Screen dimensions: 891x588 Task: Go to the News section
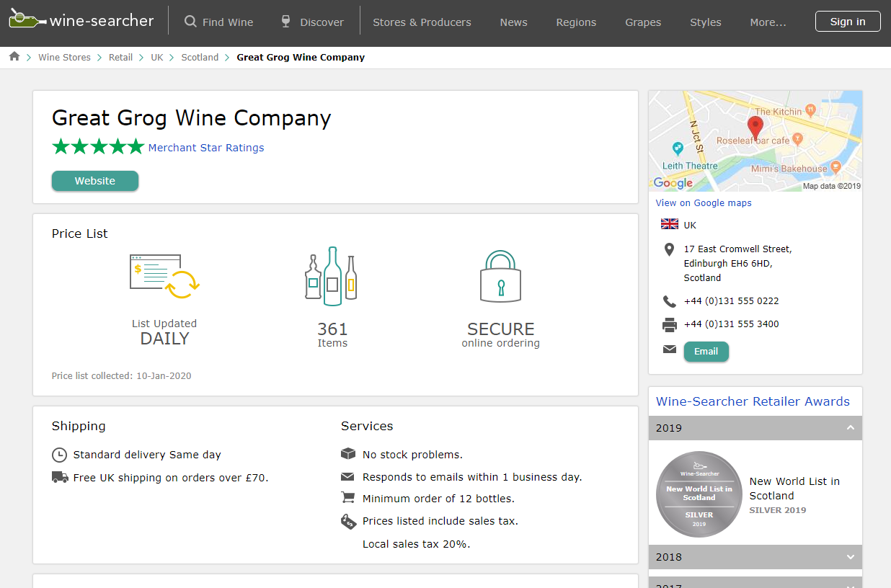513,22
